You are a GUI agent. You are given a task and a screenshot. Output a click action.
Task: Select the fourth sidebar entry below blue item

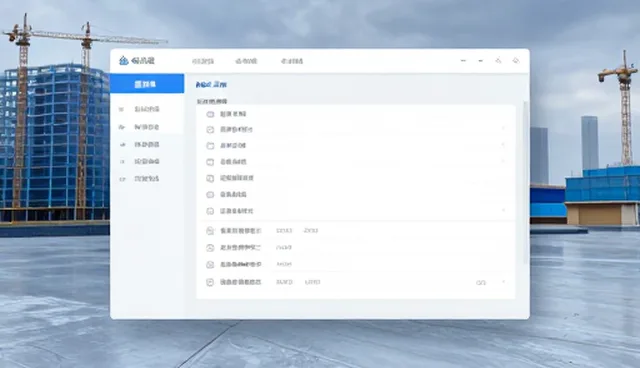pyautogui.click(x=147, y=162)
